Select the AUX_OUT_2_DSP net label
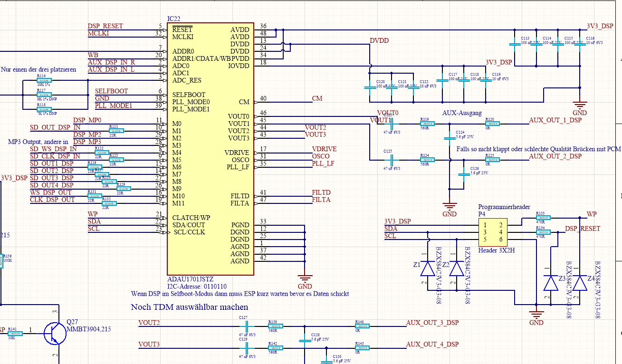 (x=555, y=156)
